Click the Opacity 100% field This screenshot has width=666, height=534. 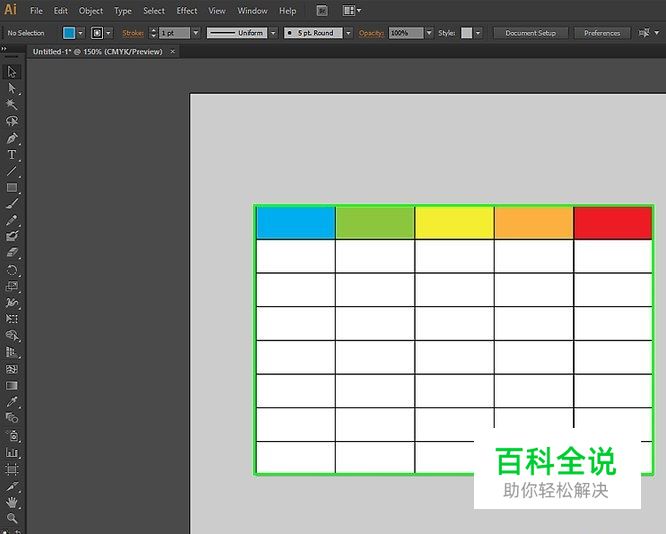pos(406,33)
